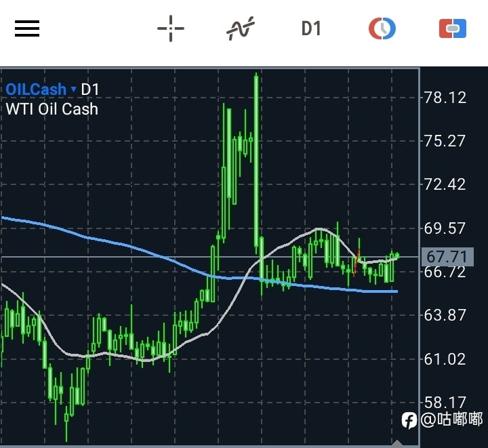Image resolution: width=488 pixels, height=448 pixels.
Task: Select the WTI Oil Cash chart title
Action: coord(52,109)
